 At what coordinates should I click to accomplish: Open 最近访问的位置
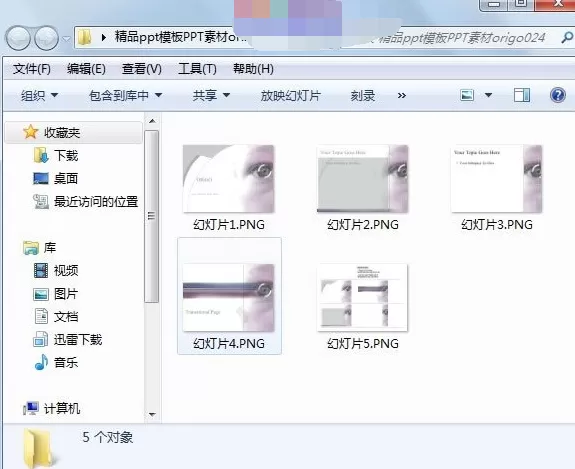(96, 202)
